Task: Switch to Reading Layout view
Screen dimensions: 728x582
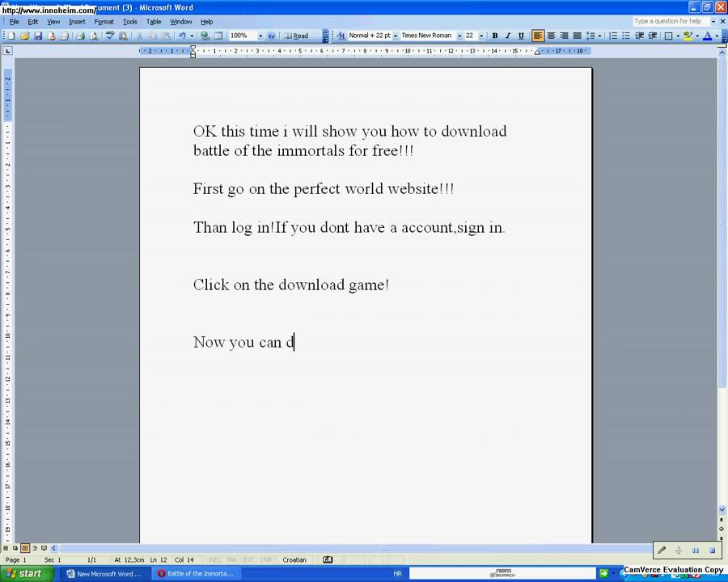Action: tap(44, 548)
